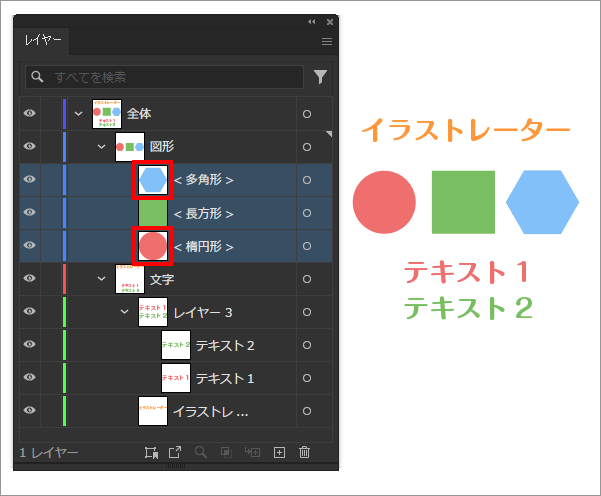Collapse the 図形 sublayer chevron

(101, 147)
